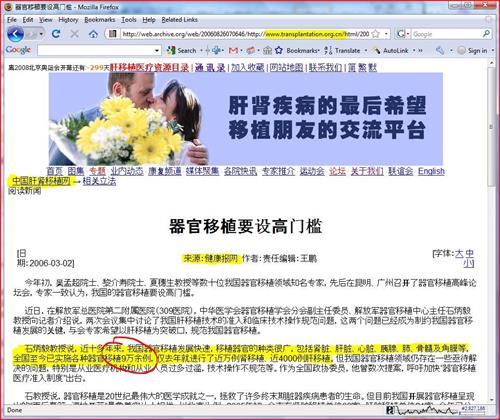Open the English link in site navigation
500x420 pixels.
click(431, 171)
